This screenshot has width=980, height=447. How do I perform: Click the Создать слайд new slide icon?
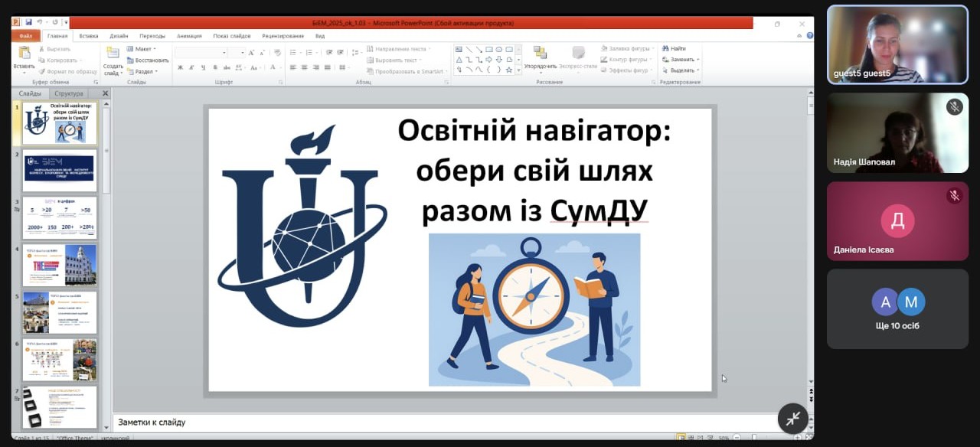pos(113,54)
